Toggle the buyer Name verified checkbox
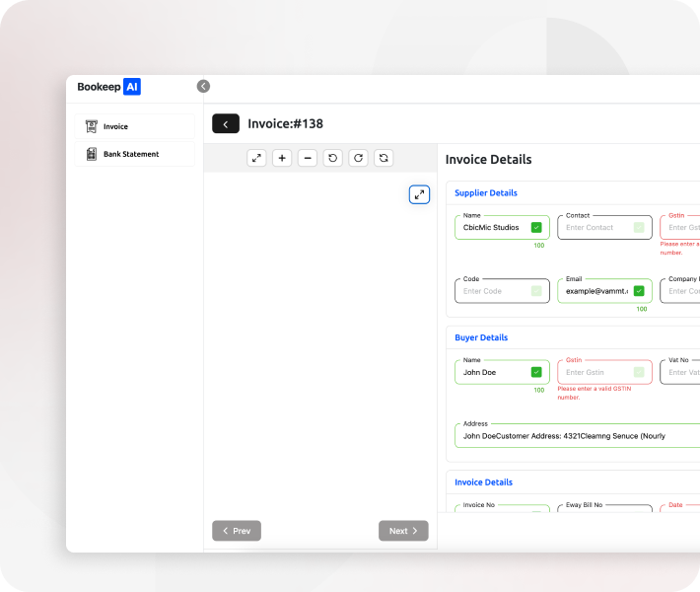Viewport: 700px width, 592px height. [x=536, y=372]
